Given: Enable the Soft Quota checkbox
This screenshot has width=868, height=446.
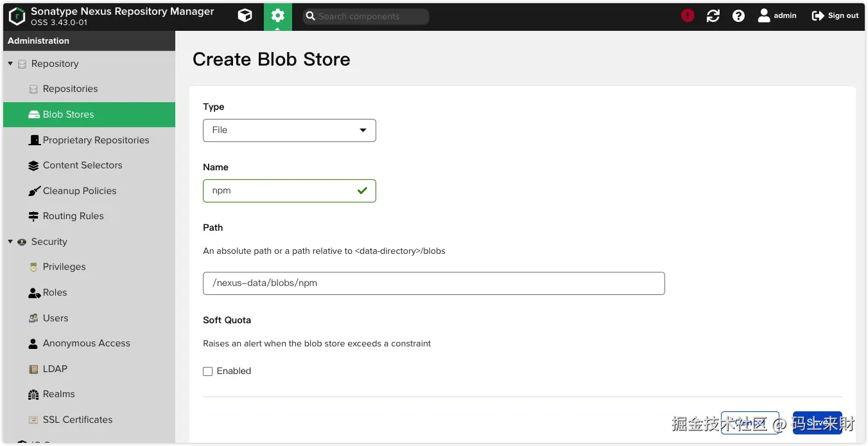Looking at the screenshot, I should pyautogui.click(x=208, y=371).
